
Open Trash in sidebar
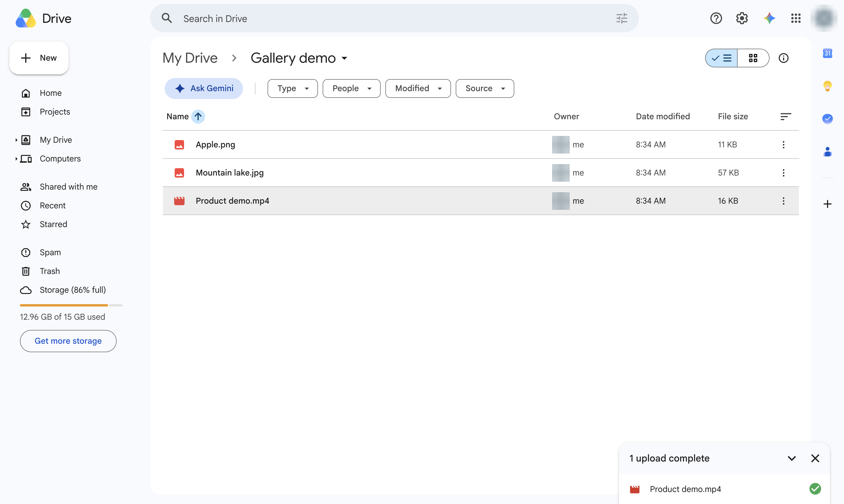40,271
